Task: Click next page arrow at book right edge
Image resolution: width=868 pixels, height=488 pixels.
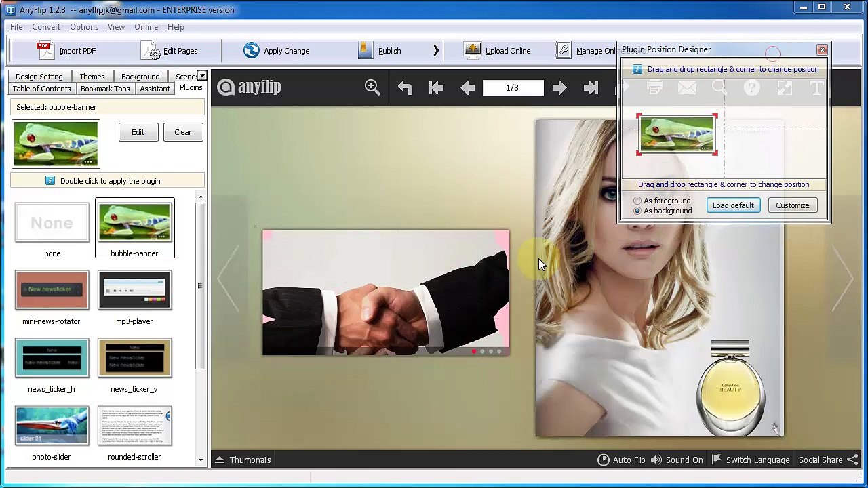Action: [x=844, y=278]
